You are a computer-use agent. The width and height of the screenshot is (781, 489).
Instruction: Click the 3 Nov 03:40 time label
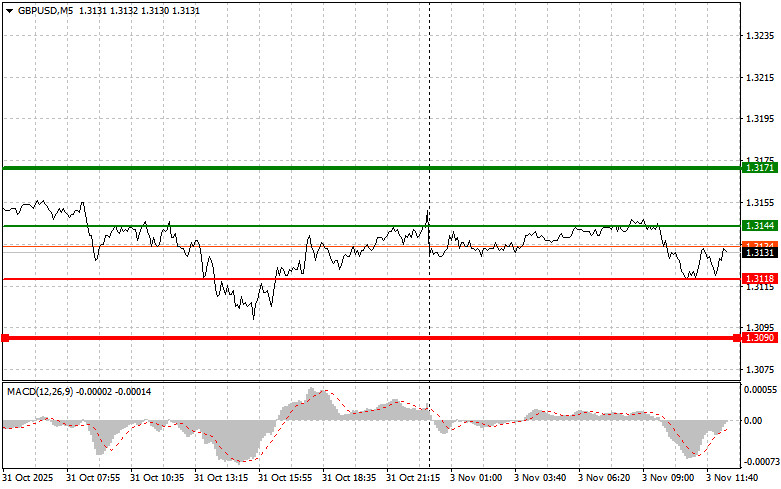(540, 478)
